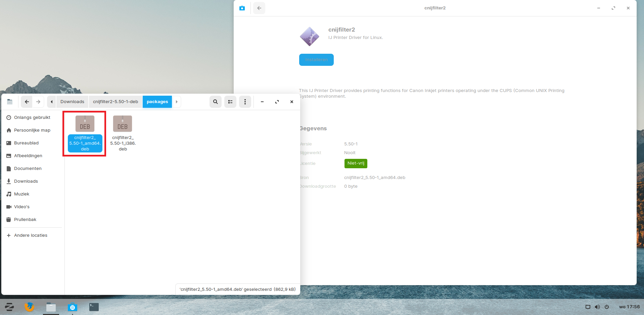Toggle list view in file manager
Screen dimensions: 644x315
230,102
